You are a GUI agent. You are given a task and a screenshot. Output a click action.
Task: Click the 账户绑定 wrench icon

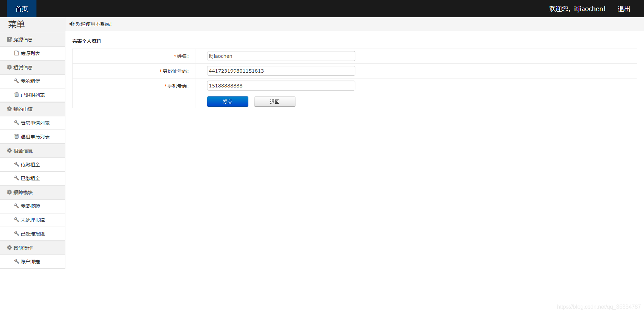[17, 261]
